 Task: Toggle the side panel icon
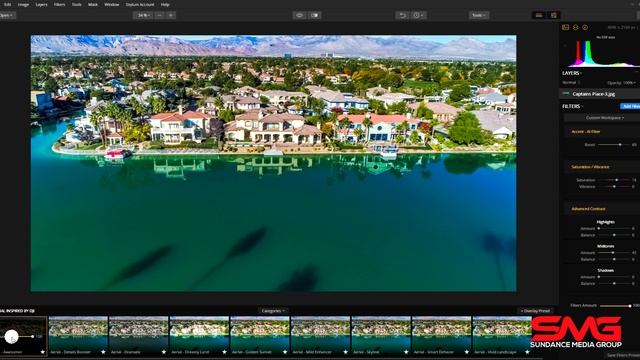[x=554, y=16]
